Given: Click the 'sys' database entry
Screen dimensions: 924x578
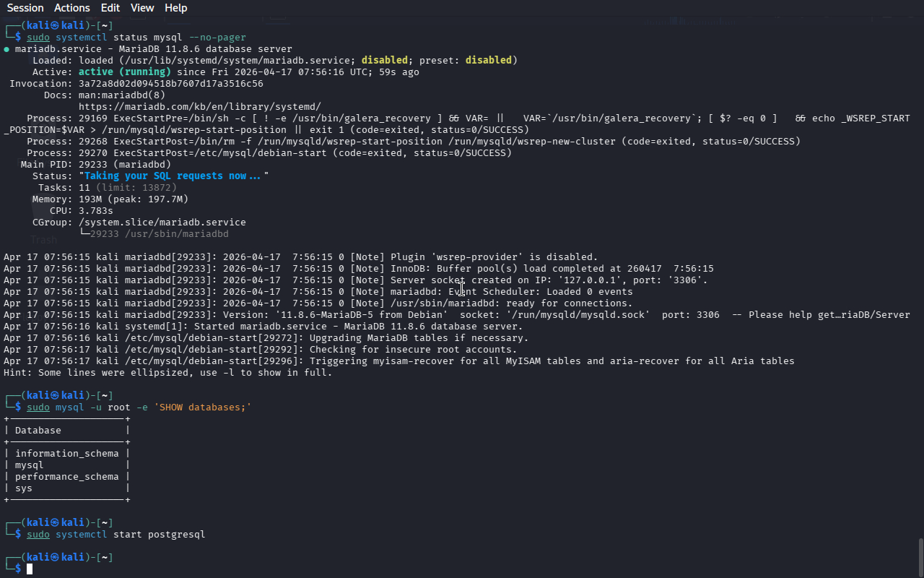Looking at the screenshot, I should click(24, 488).
